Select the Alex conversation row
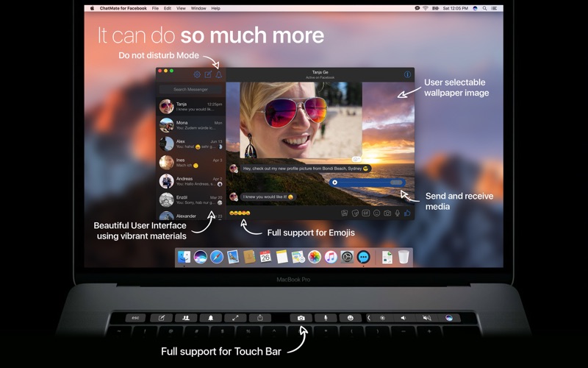The height and width of the screenshot is (368, 588). point(190,144)
